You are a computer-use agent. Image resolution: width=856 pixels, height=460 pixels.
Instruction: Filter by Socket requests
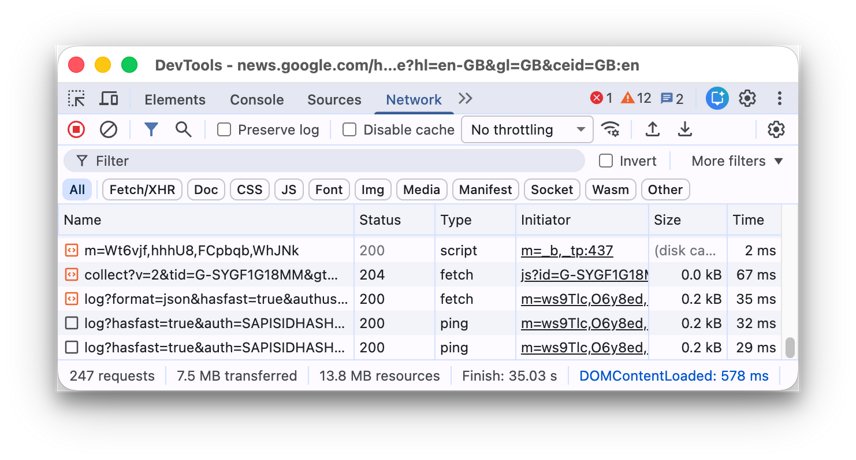click(x=552, y=189)
